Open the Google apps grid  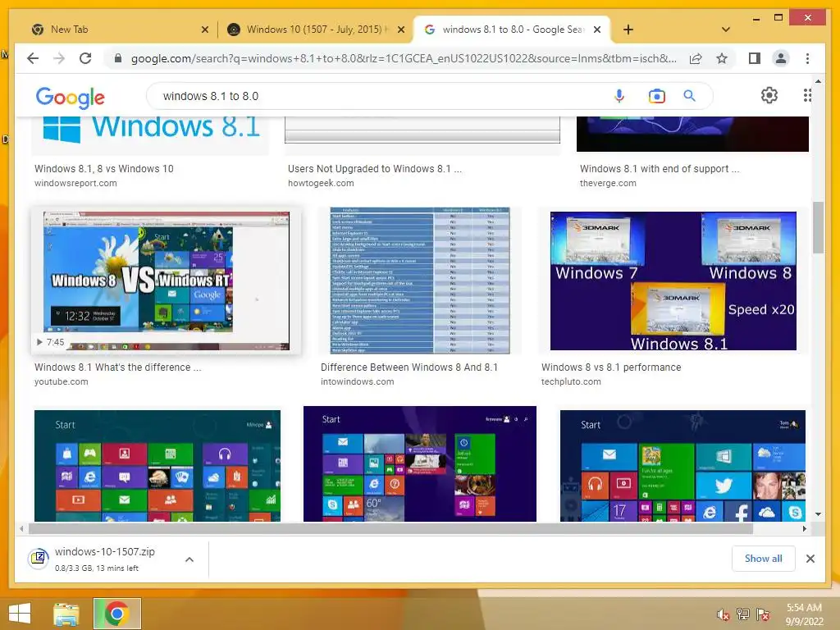[807, 95]
